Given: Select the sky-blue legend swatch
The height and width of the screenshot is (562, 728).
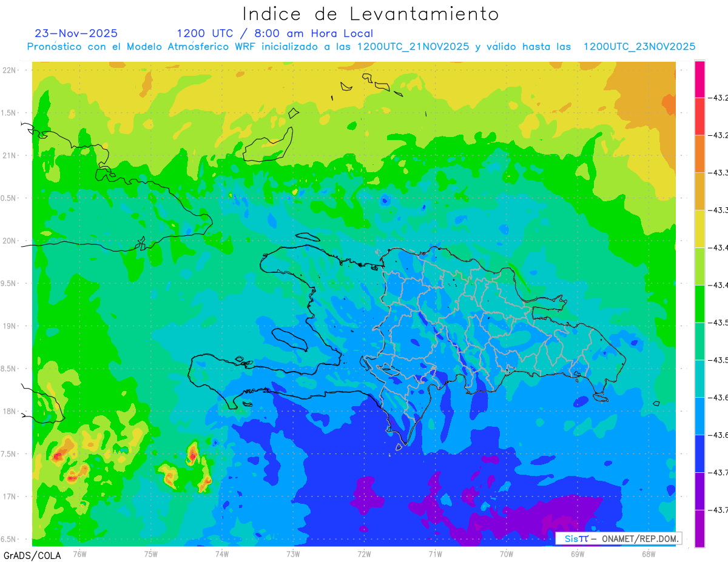Looking at the screenshot, I should pyautogui.click(x=699, y=416).
